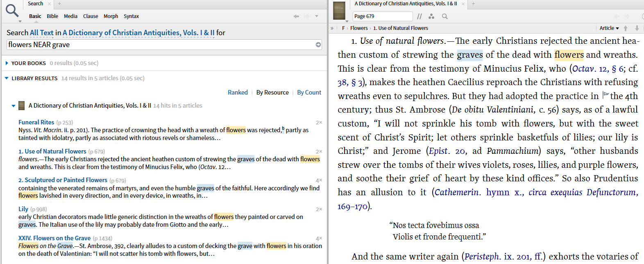644x264 pixels.
Task: Click the page flag marker before "the 4th"
Action: [605, 95]
